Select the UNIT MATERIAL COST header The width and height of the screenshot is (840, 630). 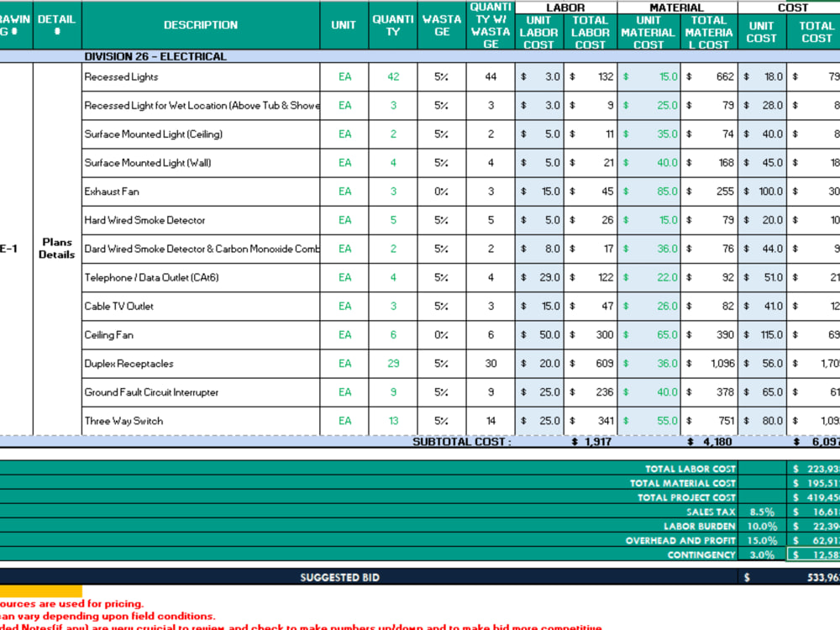click(x=648, y=32)
